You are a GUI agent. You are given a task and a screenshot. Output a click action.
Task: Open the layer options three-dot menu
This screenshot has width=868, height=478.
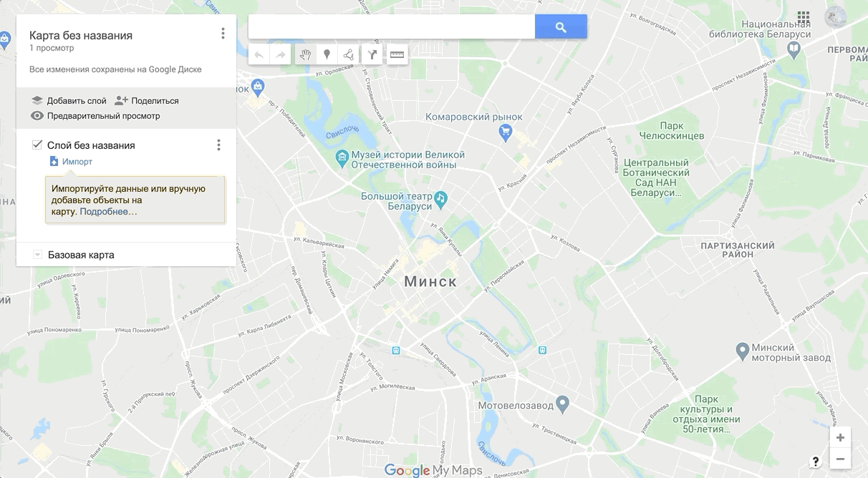pyautogui.click(x=218, y=145)
